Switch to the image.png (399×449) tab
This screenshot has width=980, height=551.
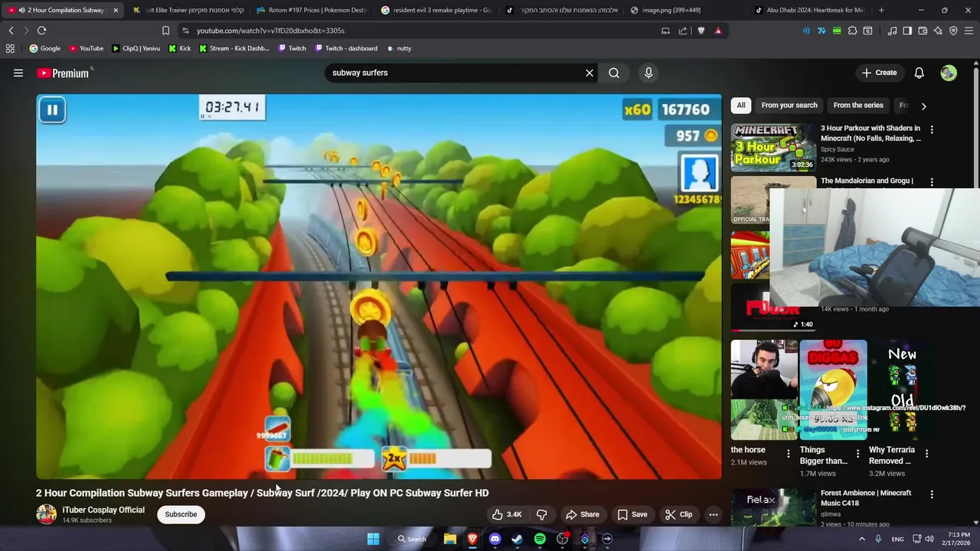(x=686, y=10)
